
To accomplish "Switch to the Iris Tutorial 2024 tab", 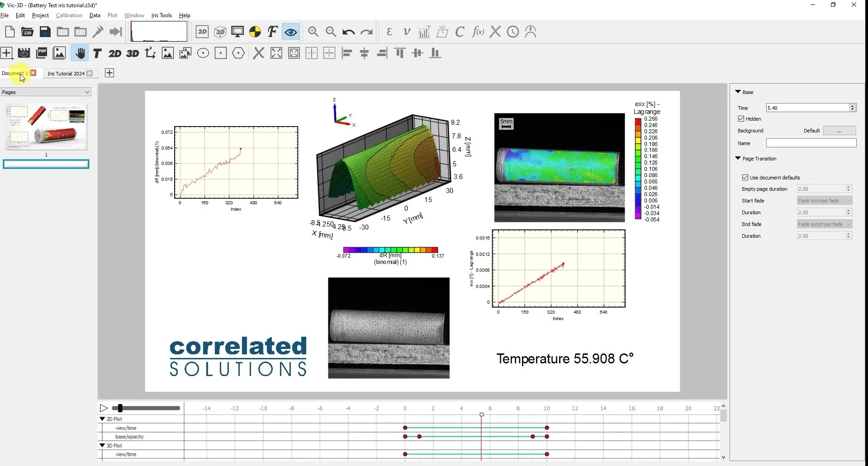I will pyautogui.click(x=66, y=73).
